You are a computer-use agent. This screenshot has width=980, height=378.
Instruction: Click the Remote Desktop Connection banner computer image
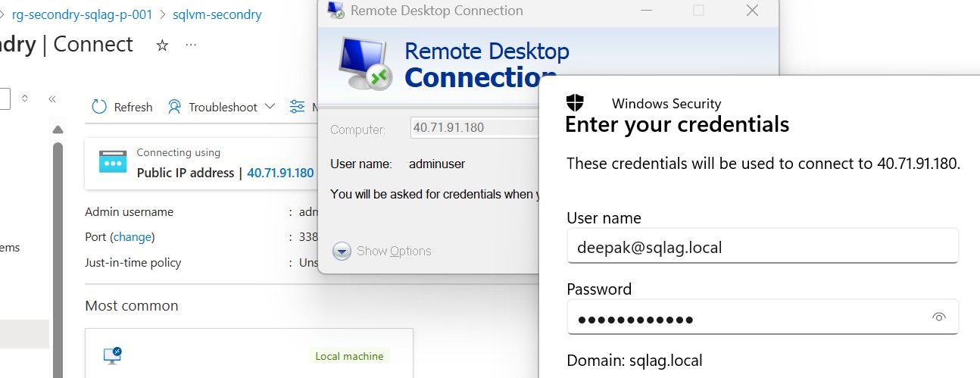pos(365,64)
